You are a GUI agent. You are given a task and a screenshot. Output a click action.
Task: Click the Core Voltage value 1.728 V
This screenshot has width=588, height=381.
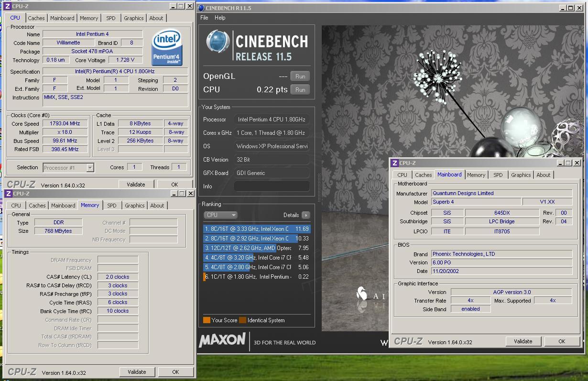pyautogui.click(x=125, y=60)
